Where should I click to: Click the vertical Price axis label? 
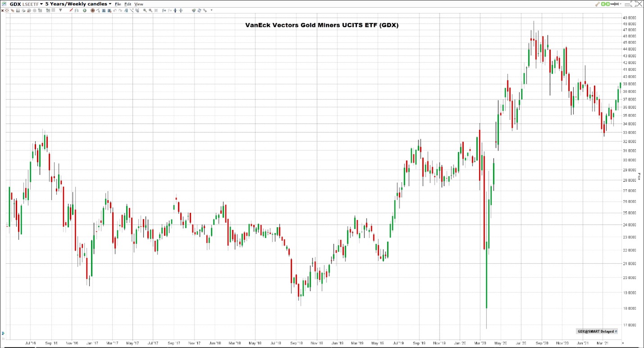[x=639, y=177]
